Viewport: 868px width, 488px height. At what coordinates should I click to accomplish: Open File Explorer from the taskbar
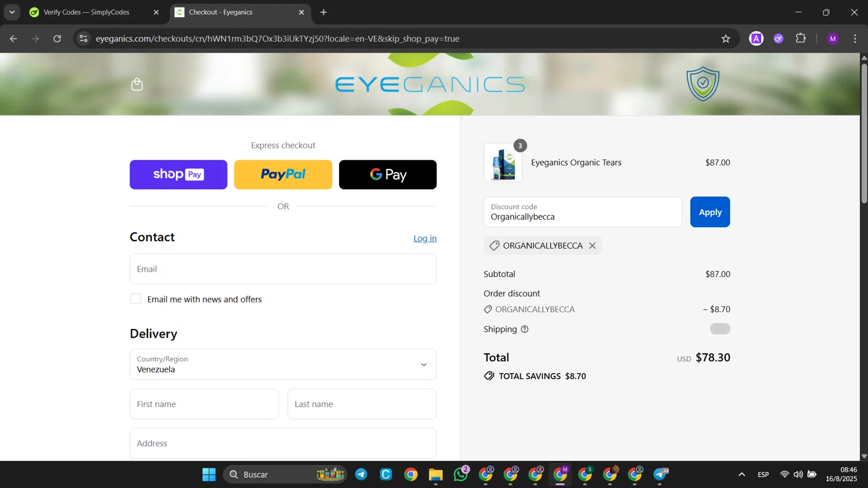(436, 475)
